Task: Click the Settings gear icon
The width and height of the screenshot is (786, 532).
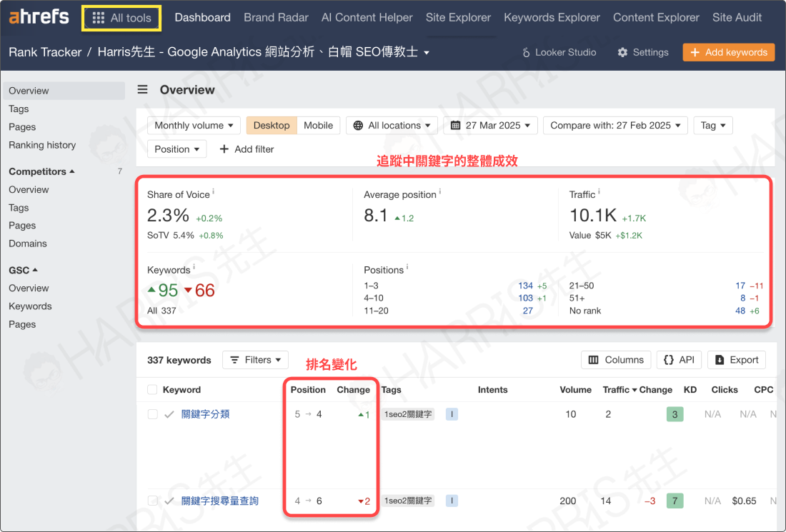Action: coord(622,52)
